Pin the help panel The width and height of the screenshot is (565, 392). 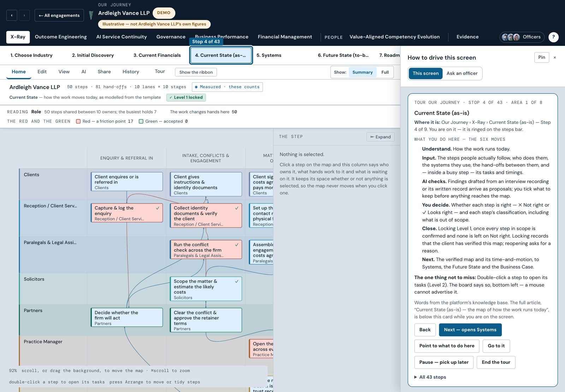click(x=542, y=58)
